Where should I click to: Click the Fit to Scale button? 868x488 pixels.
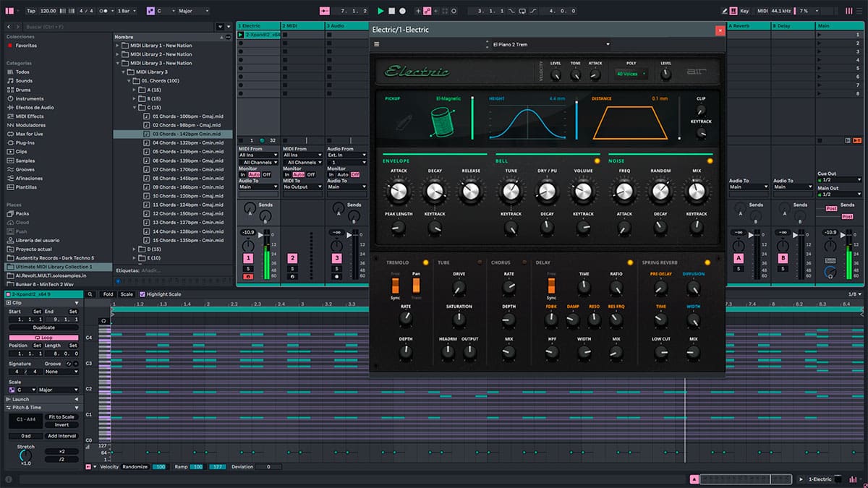pos(61,417)
